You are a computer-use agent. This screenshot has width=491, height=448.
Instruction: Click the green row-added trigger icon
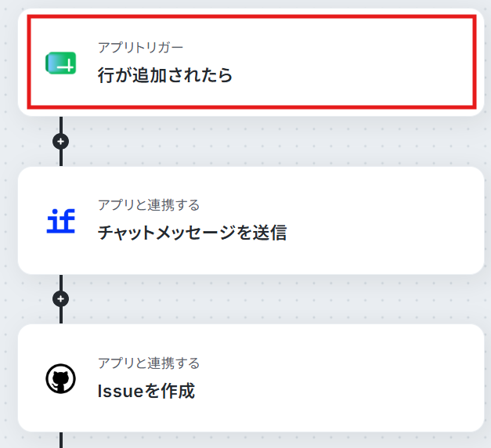click(x=61, y=63)
